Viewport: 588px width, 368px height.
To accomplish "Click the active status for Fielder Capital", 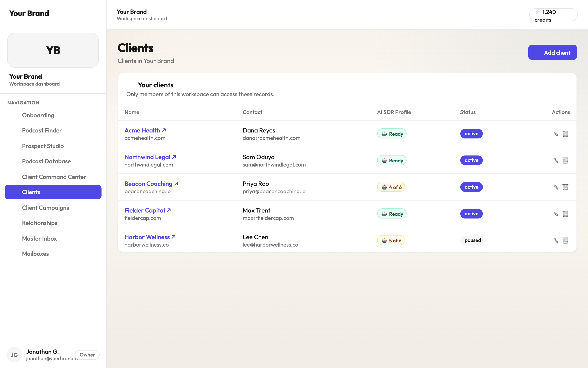I will 471,214.
